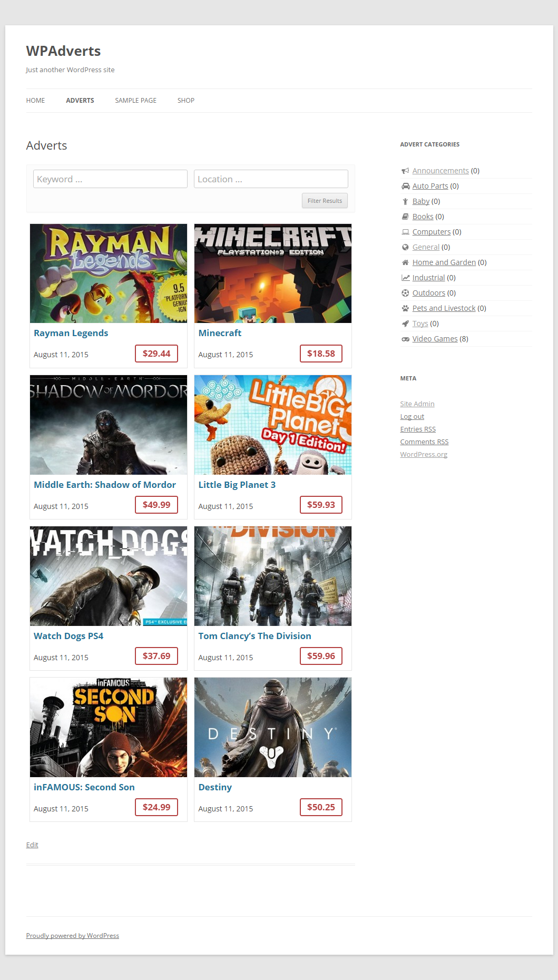The width and height of the screenshot is (558, 980).
Task: Click the Home and Garden house icon
Action: pos(405,262)
